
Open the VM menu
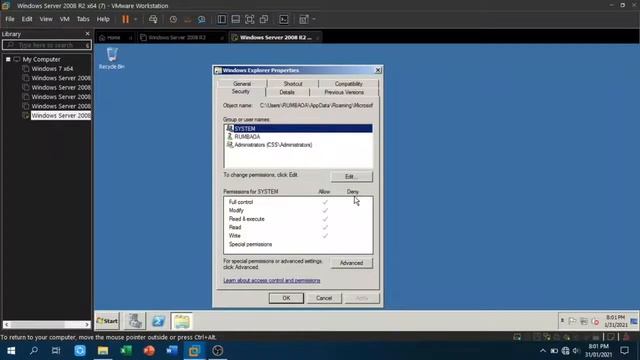coord(64,19)
